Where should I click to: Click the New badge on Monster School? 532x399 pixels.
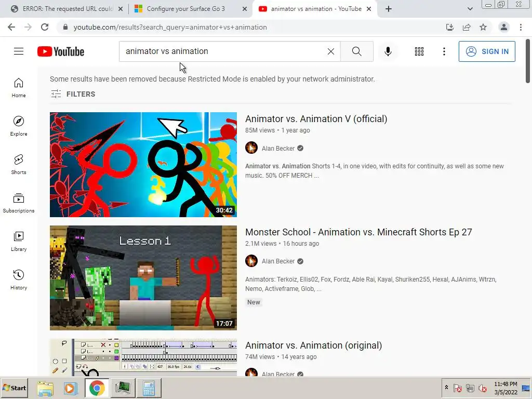click(254, 302)
